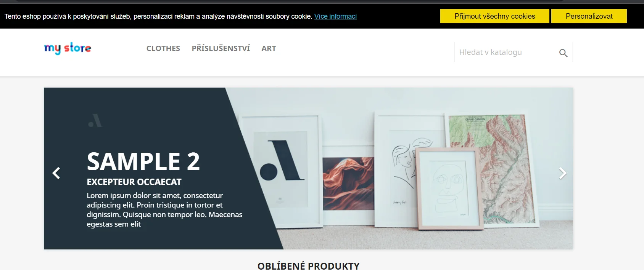This screenshot has height=270, width=644.
Task: Click the line-drawn face in pink frame
Action: pos(449,189)
